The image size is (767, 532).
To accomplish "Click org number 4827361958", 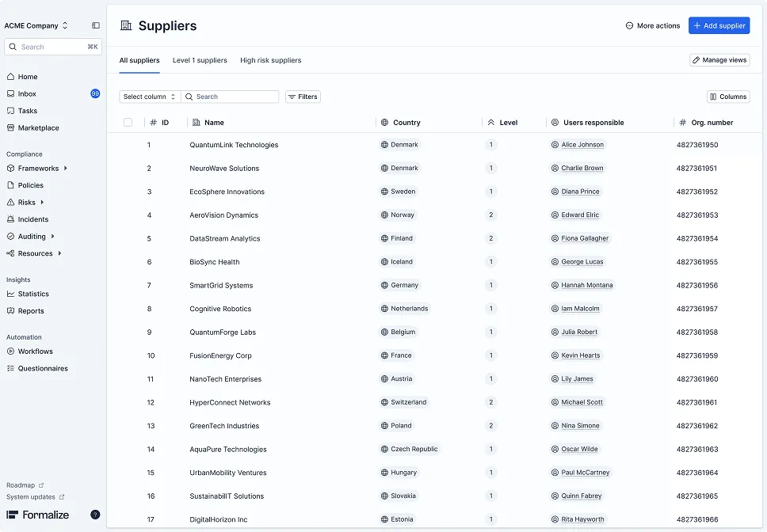I will click(x=697, y=332).
